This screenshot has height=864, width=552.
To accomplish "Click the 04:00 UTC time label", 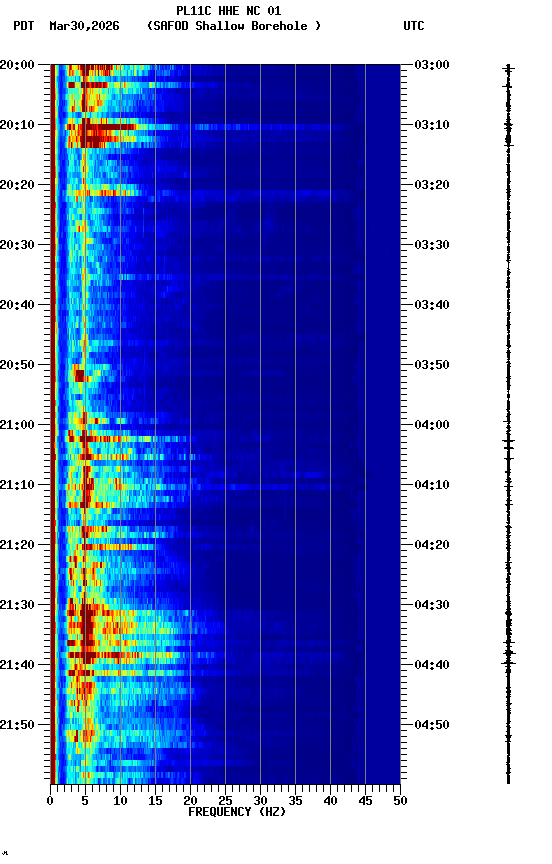I will tap(432, 425).
